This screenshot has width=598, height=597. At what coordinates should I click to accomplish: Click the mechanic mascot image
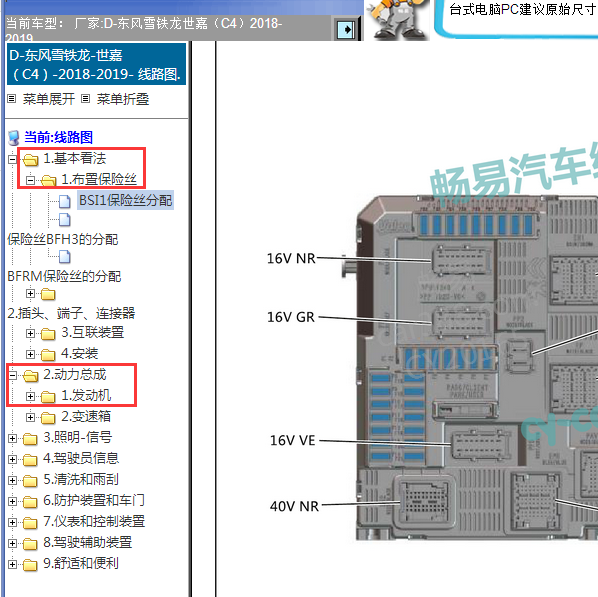pos(397,20)
